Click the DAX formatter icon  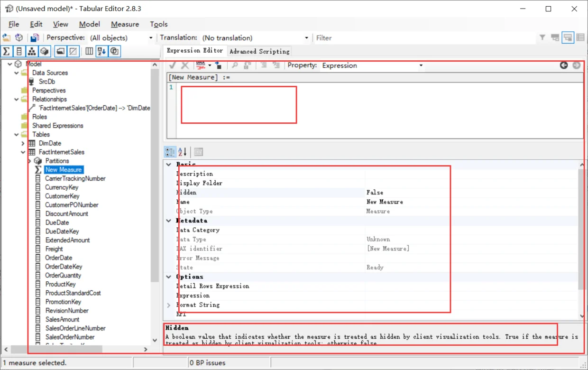tap(201, 65)
